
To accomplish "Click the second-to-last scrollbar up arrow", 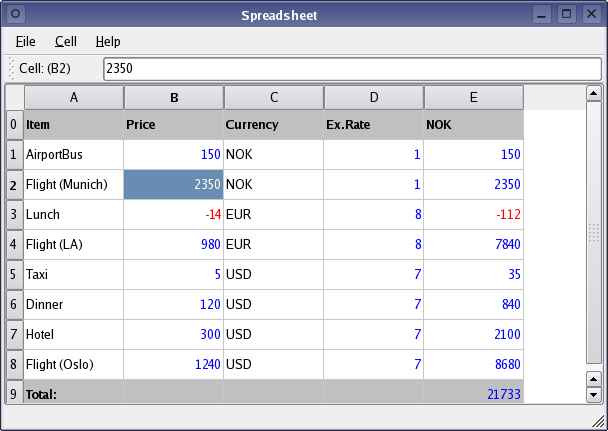I will point(593,379).
